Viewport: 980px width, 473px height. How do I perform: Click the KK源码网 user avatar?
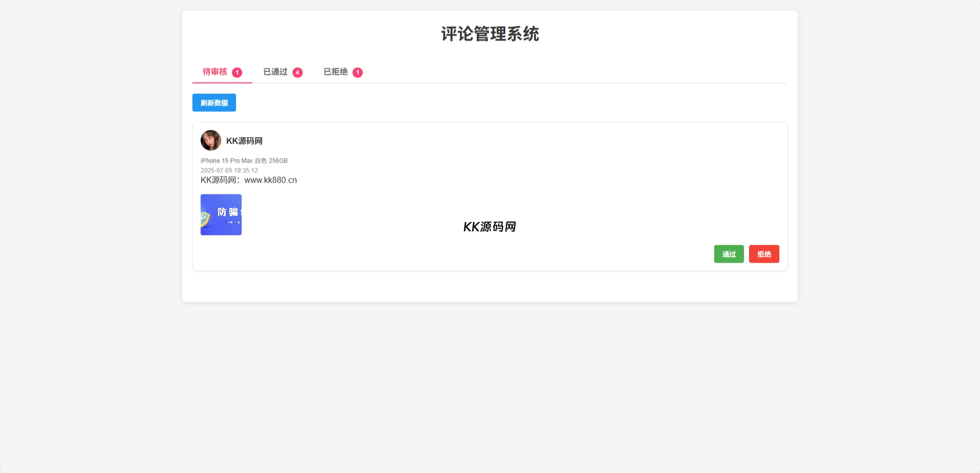click(x=211, y=141)
